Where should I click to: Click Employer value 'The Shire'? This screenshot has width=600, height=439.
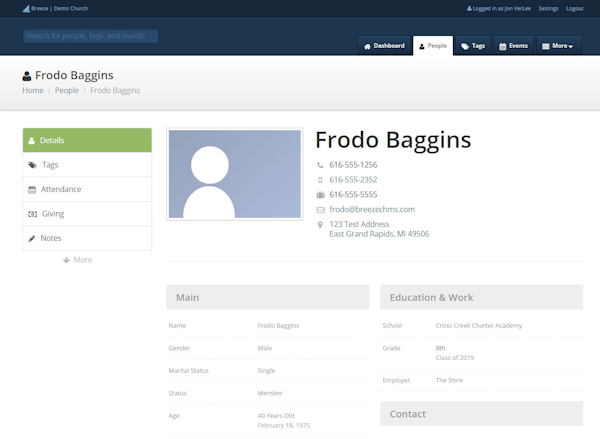click(x=449, y=380)
